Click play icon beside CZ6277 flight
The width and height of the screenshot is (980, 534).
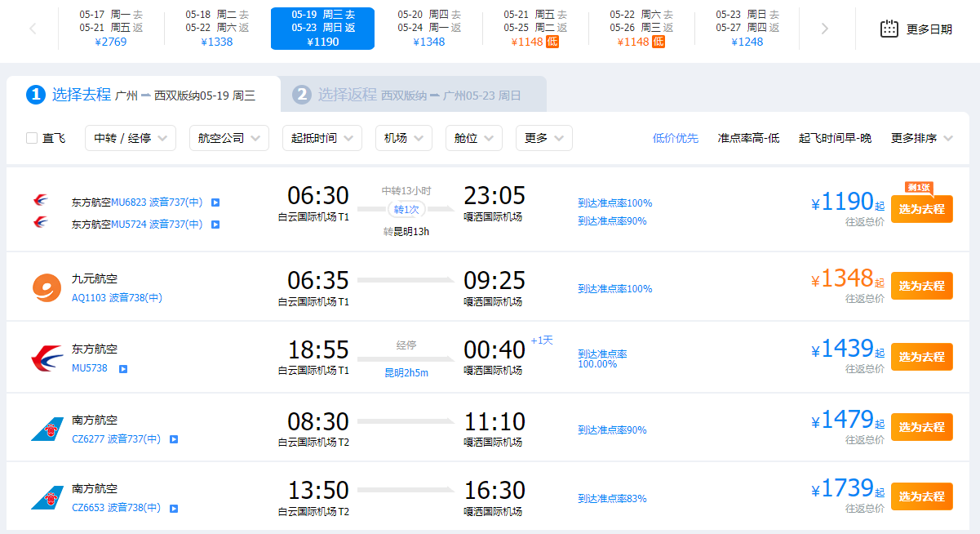(174, 439)
